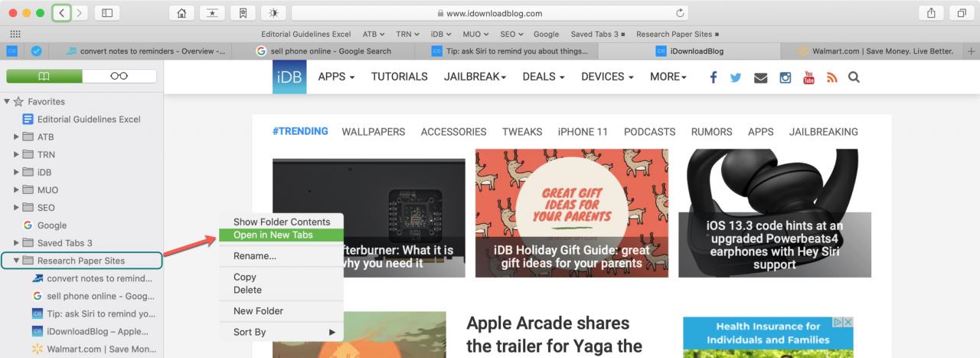
Task: Collapse Research Paper Sites sidebar folder
Action: coord(16,261)
